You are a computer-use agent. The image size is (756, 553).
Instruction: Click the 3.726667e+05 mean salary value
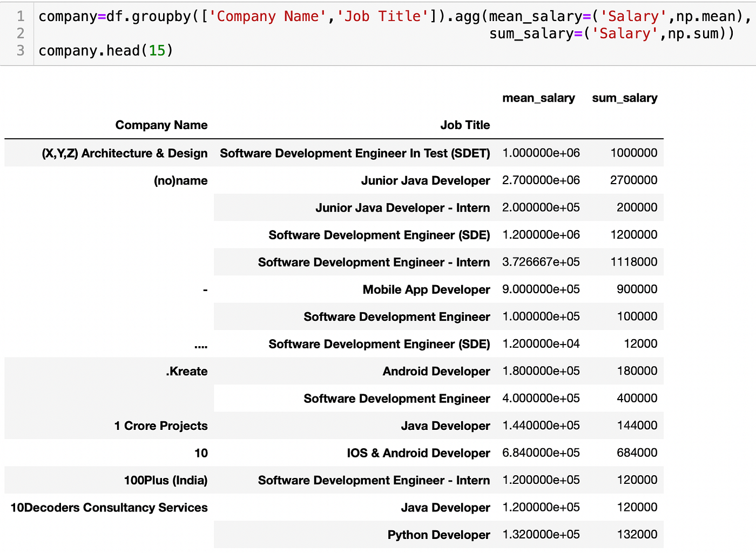pos(541,262)
